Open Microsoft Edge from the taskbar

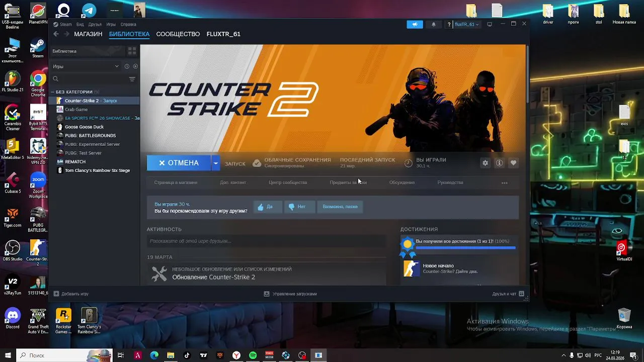pos(154,355)
